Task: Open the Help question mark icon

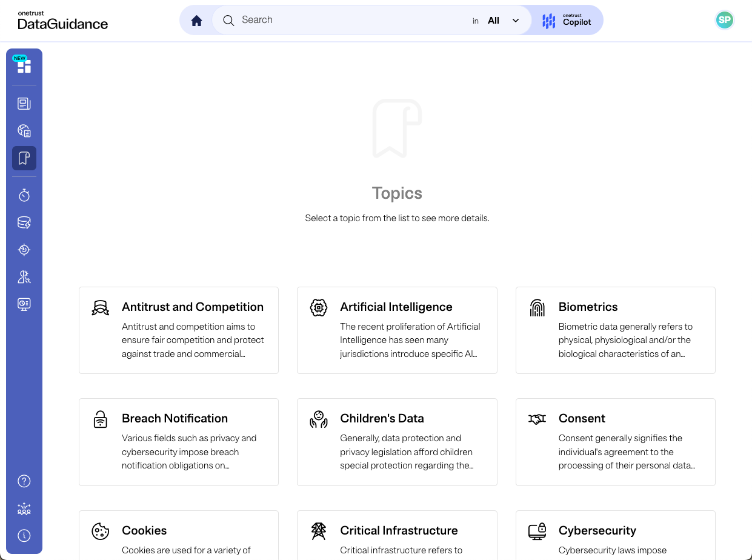Action: pos(24,481)
